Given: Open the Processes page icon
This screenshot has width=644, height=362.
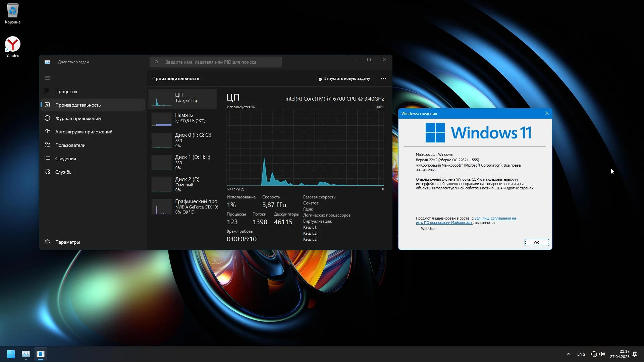Looking at the screenshot, I should click(47, 91).
